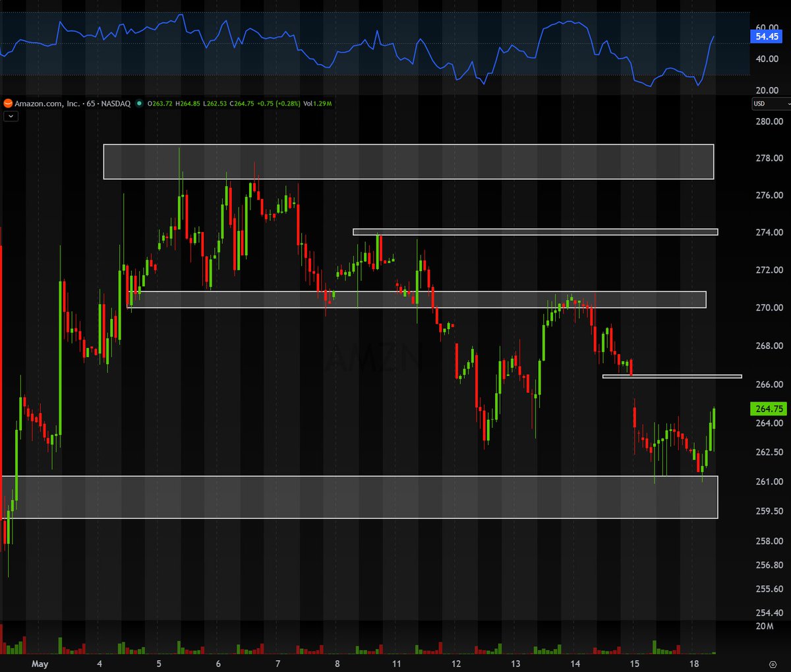Click the 255.60 price scale label
Image resolution: width=791 pixels, height=672 pixels.
(x=769, y=589)
